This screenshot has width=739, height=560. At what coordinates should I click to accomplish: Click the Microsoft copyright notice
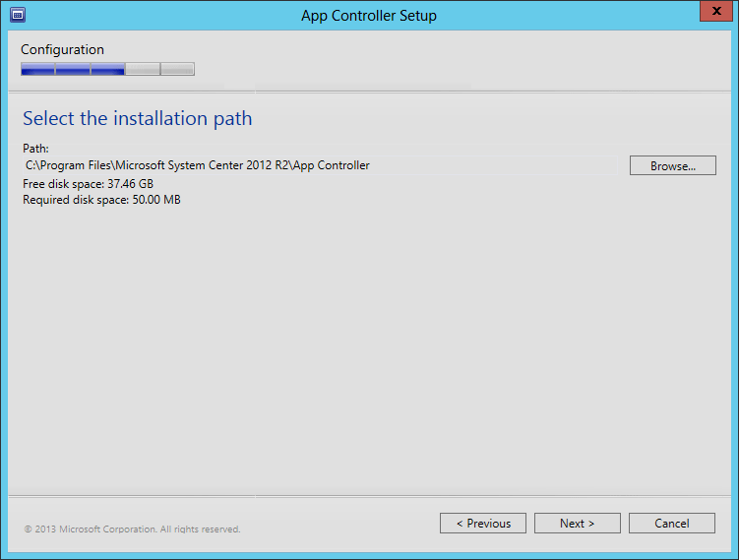pyautogui.click(x=133, y=529)
